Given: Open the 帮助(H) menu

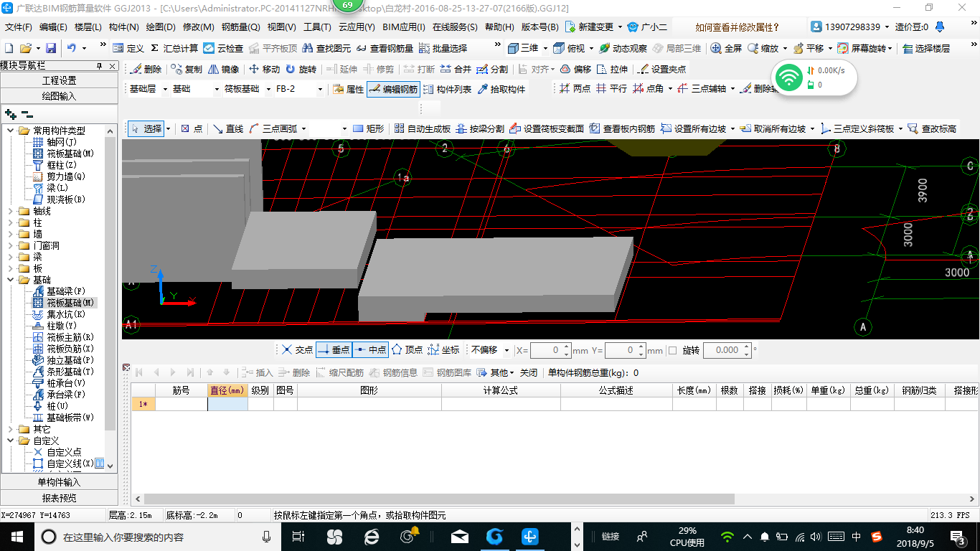Looking at the screenshot, I should click(499, 27).
